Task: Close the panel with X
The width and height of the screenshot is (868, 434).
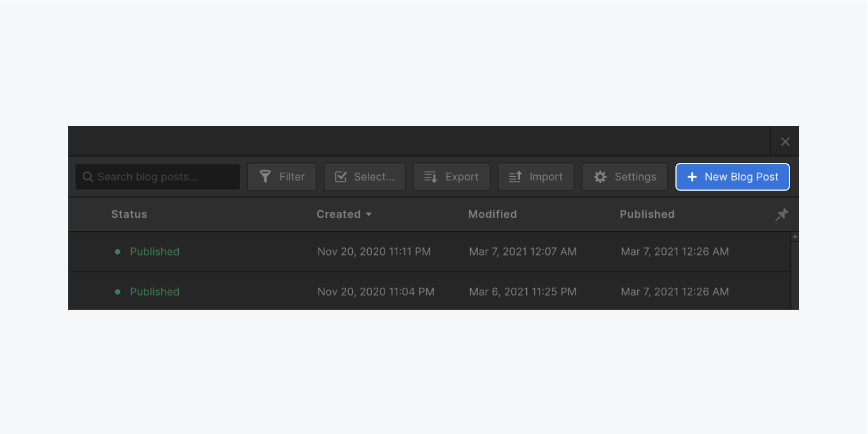Action: (x=785, y=142)
